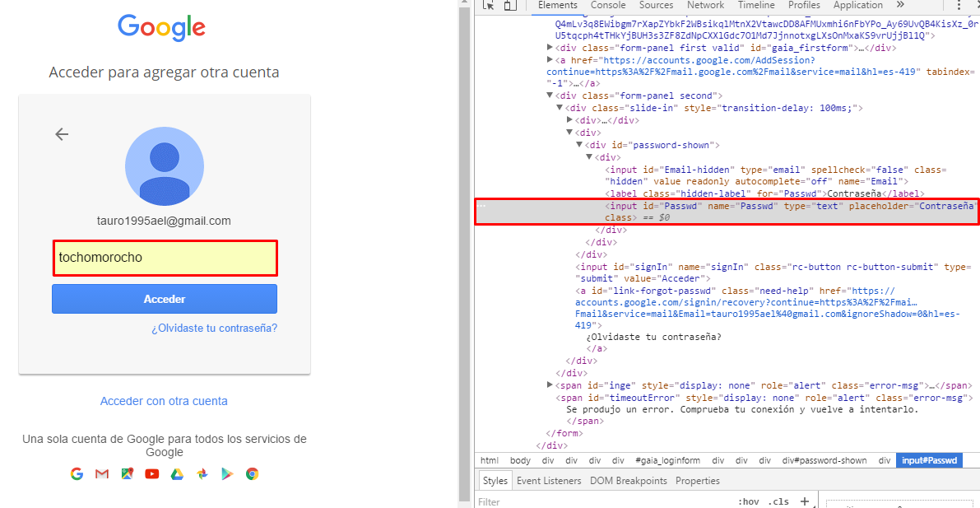Collapse the form-panel second div
980x508 pixels.
click(550, 96)
